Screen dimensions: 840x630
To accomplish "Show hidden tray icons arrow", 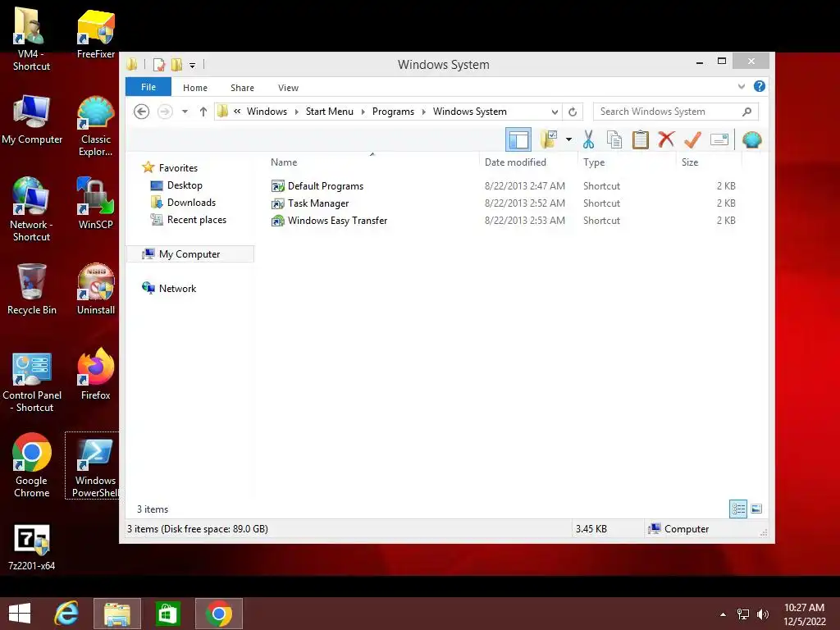I will tap(724, 614).
